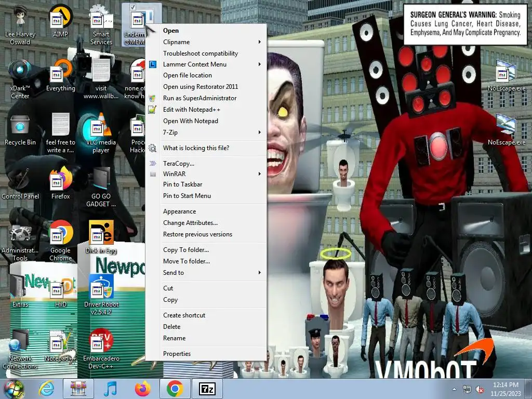The image size is (532, 399).
Task: Choose Cut in the context menu
Action: pos(206,288)
